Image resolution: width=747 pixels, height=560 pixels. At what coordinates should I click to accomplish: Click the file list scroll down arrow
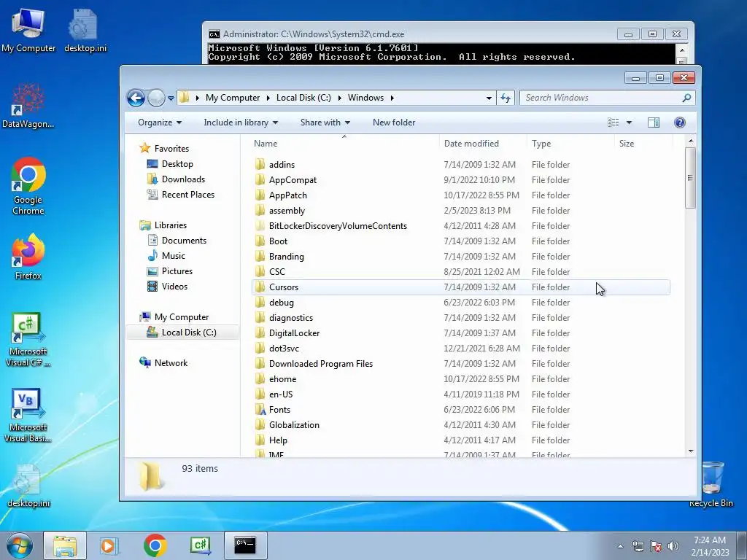(691, 451)
